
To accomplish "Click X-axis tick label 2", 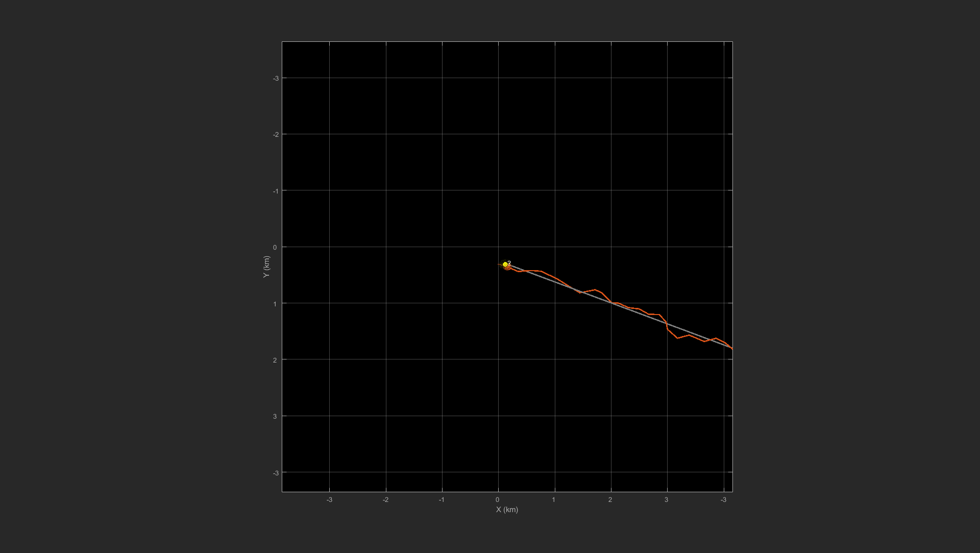I will click(x=610, y=499).
